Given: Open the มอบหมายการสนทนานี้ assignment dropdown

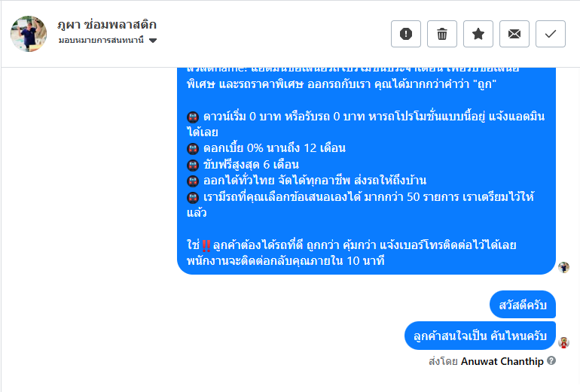Looking at the screenshot, I should [104, 40].
